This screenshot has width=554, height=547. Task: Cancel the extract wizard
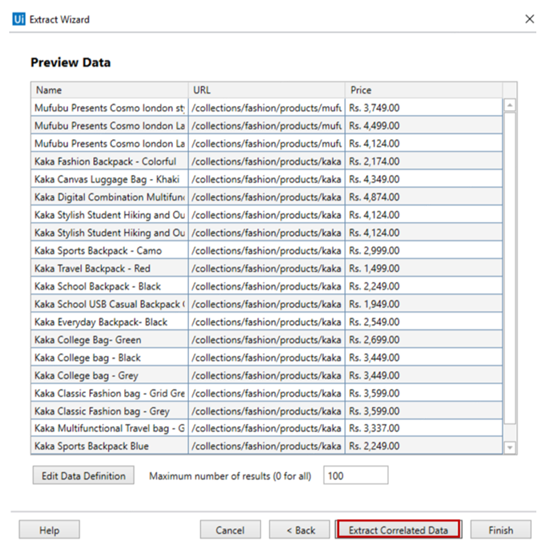[x=230, y=530]
